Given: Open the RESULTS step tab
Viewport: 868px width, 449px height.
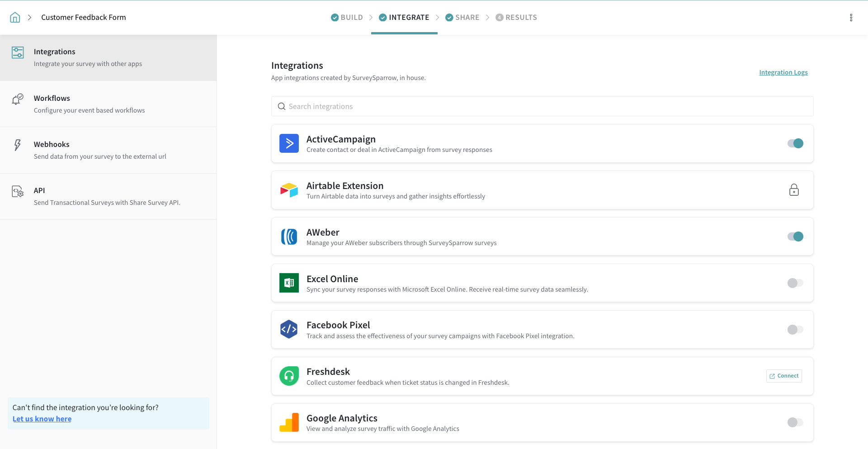Looking at the screenshot, I should click(516, 18).
